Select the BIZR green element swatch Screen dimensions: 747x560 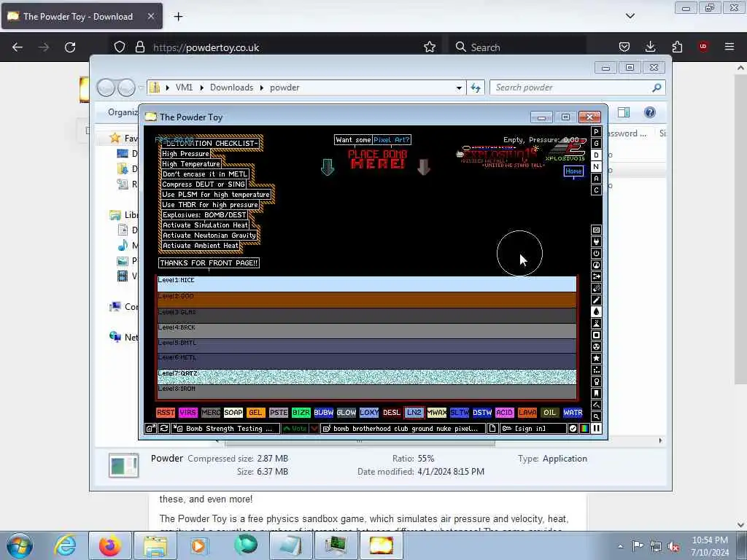(301, 413)
